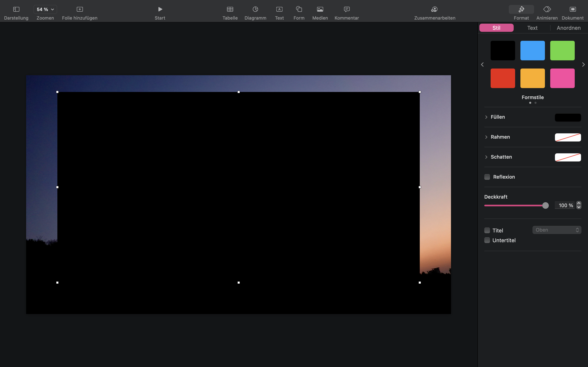
Task: Switch to the Anordnen tab
Action: (x=569, y=28)
